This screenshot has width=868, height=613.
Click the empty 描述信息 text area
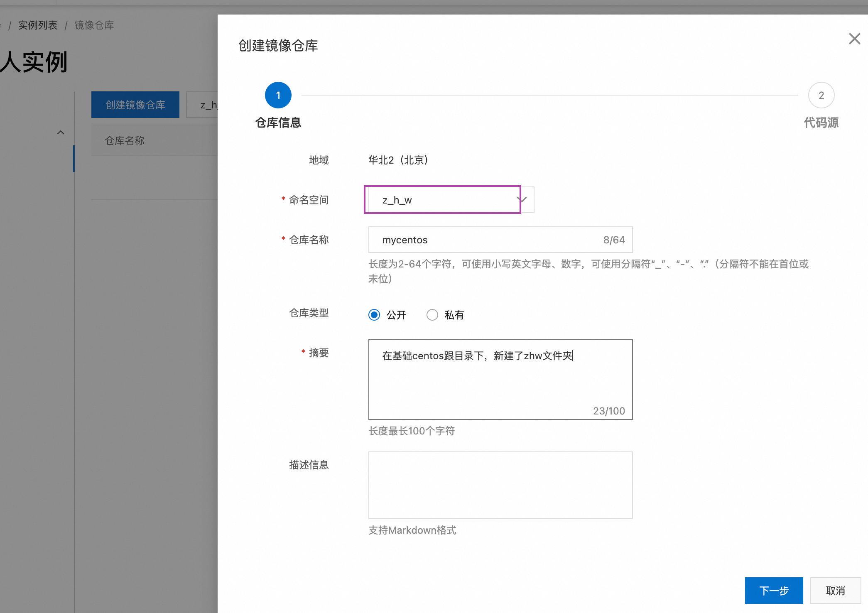(x=500, y=485)
